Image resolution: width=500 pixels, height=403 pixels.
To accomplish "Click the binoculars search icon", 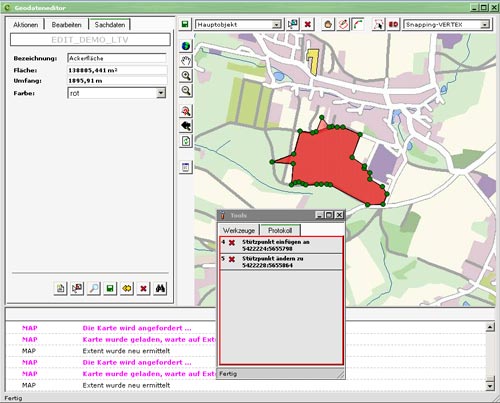I will click(160, 288).
